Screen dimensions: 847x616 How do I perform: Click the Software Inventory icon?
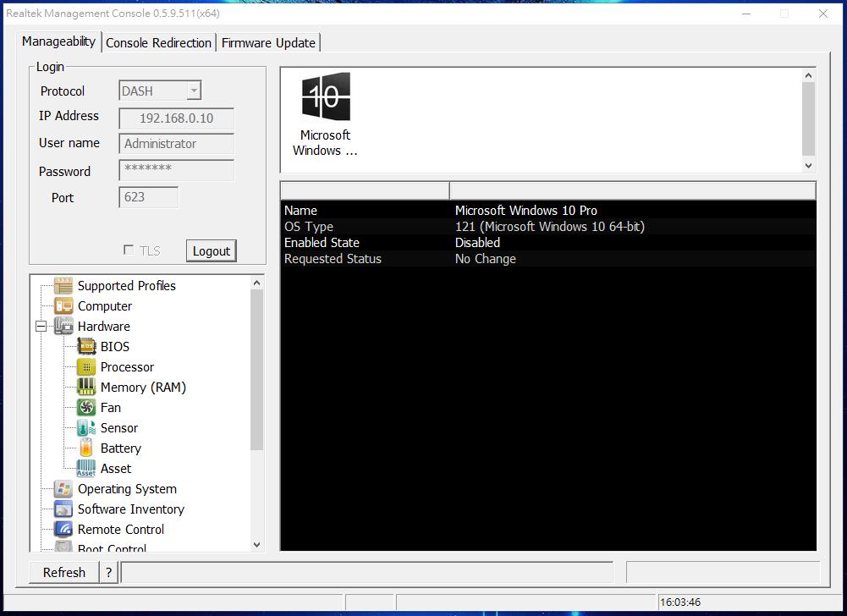point(63,509)
